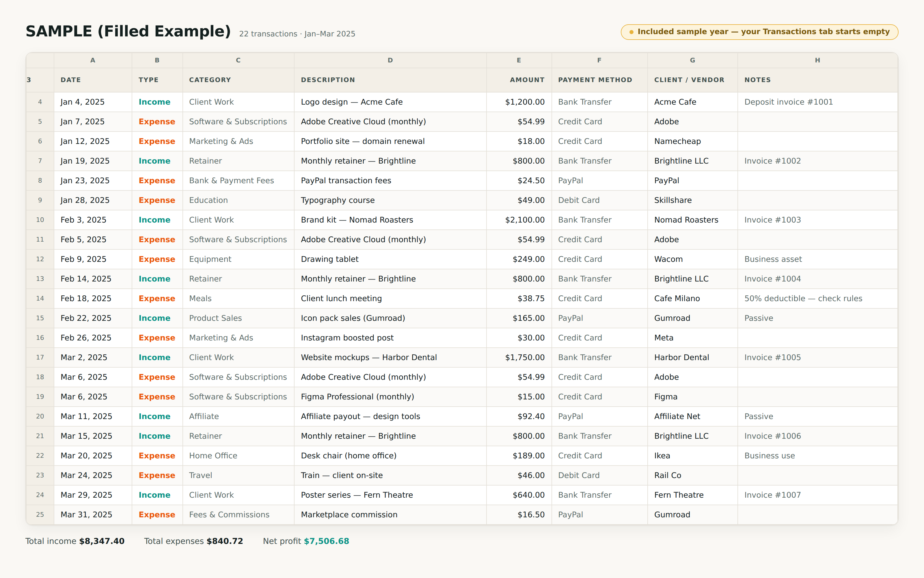Click the Education category cell
Viewport: 924px width, 578px height.
pyautogui.click(x=238, y=200)
